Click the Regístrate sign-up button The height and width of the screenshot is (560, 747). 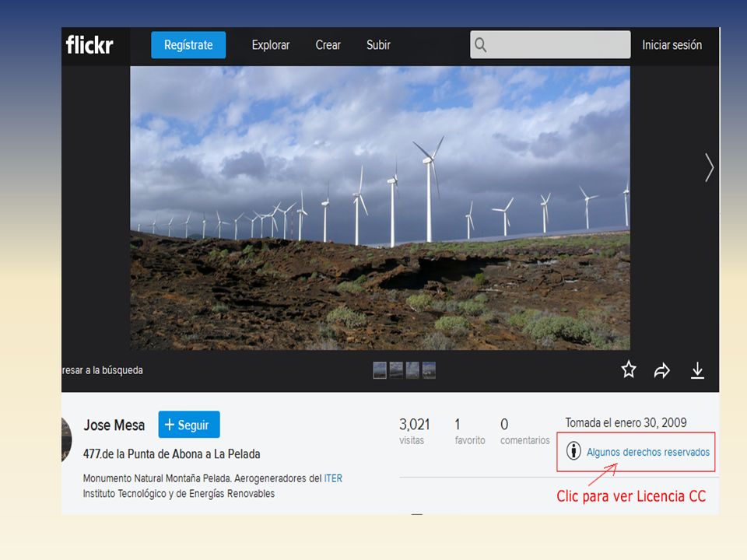point(188,45)
